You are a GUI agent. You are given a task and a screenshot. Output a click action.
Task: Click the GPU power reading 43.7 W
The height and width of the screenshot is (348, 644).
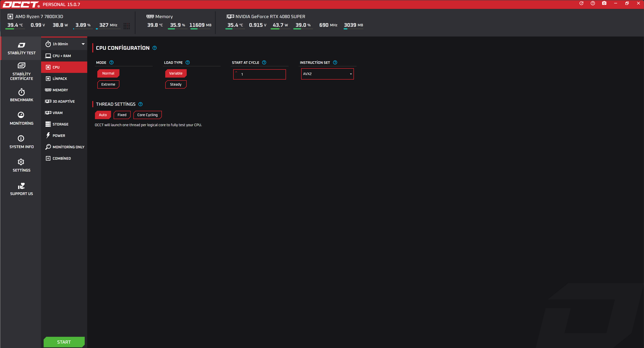coord(280,25)
